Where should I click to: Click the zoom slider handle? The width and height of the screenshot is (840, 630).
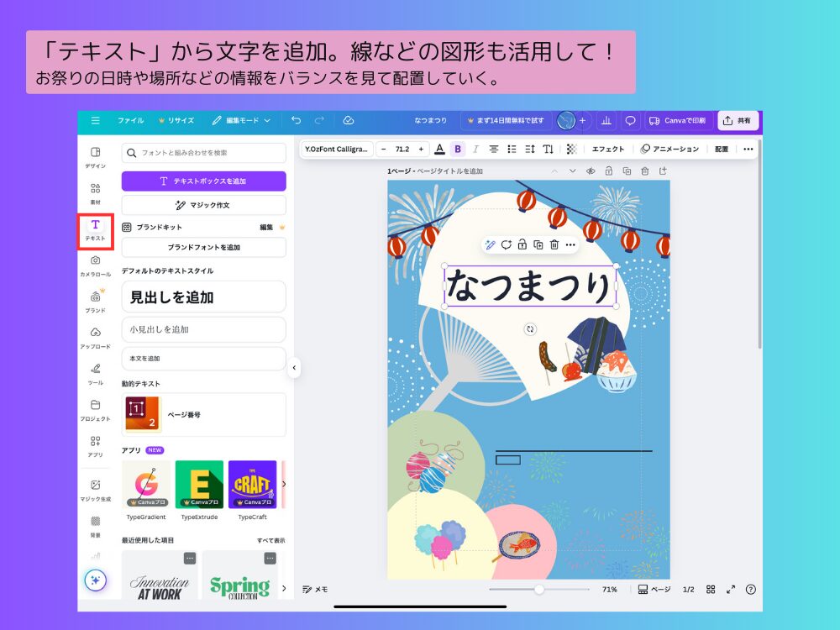[538, 590]
